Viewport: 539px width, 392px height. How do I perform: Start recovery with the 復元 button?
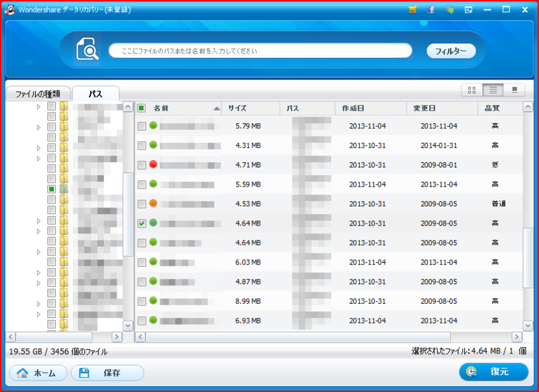pyautogui.click(x=494, y=372)
